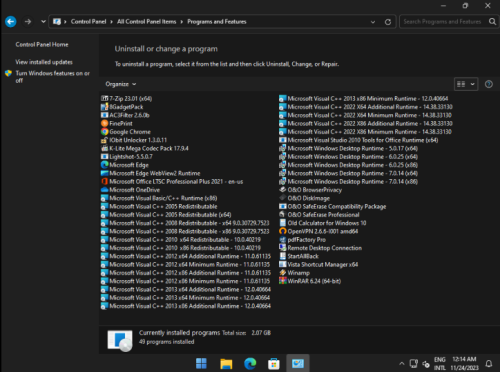Click the search magnifier icon
Viewport: 500px width, 372px height.
[x=492, y=22]
